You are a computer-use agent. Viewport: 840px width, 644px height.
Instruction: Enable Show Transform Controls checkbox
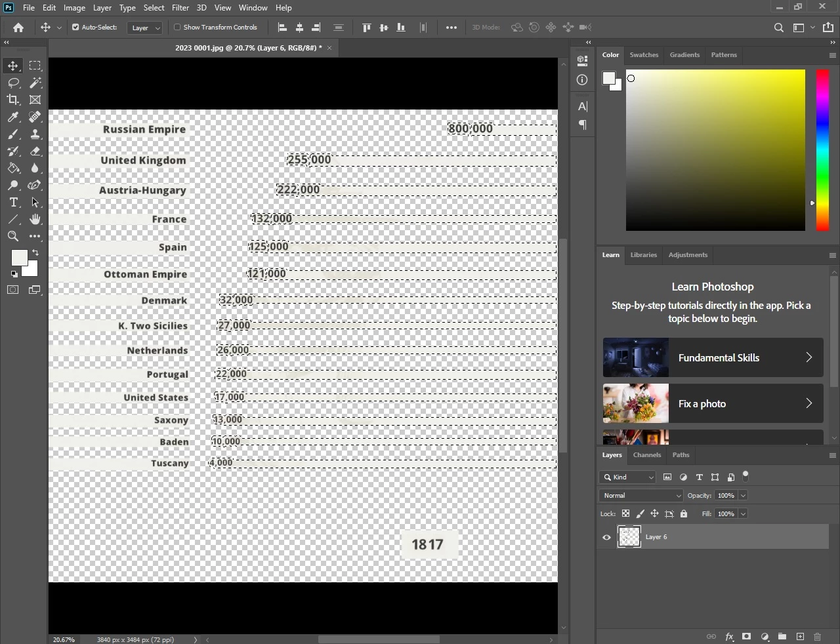[x=177, y=28]
